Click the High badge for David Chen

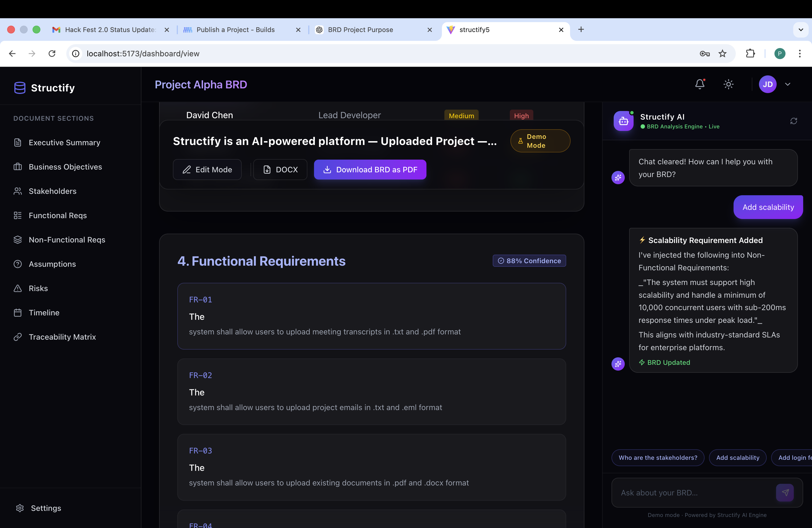521,115
